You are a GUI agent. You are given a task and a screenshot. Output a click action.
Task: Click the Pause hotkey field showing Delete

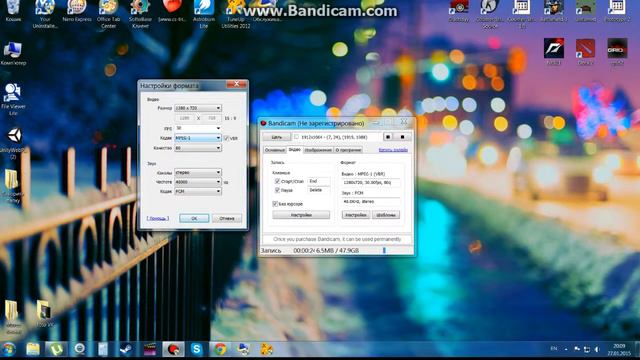[x=318, y=190]
